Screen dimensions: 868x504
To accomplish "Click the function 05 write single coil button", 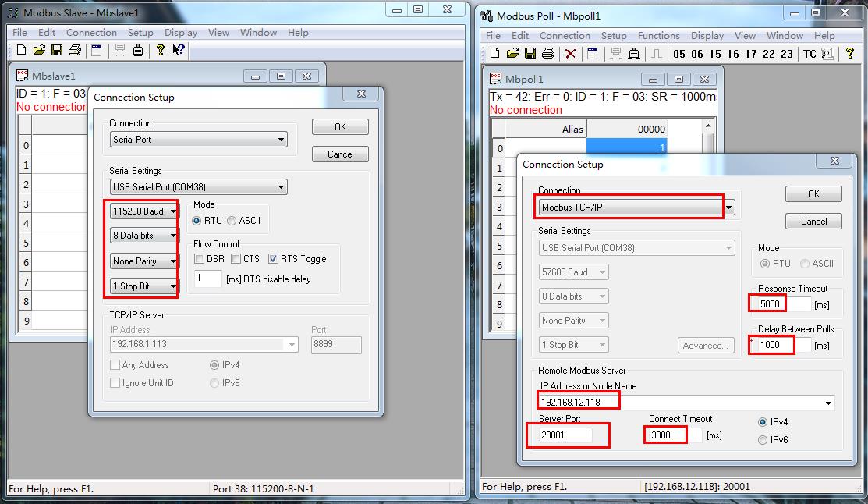I will click(679, 54).
